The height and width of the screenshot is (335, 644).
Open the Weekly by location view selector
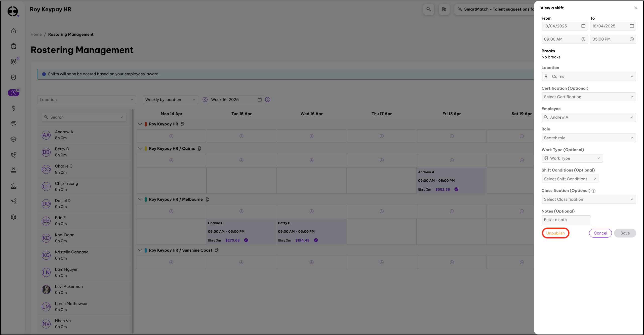pyautogui.click(x=170, y=99)
